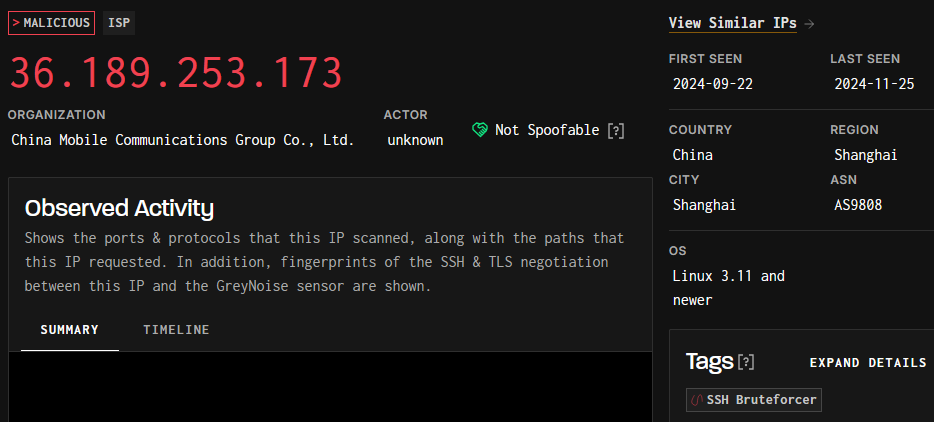Click the SSH Bruteforcer tag

coord(754,400)
